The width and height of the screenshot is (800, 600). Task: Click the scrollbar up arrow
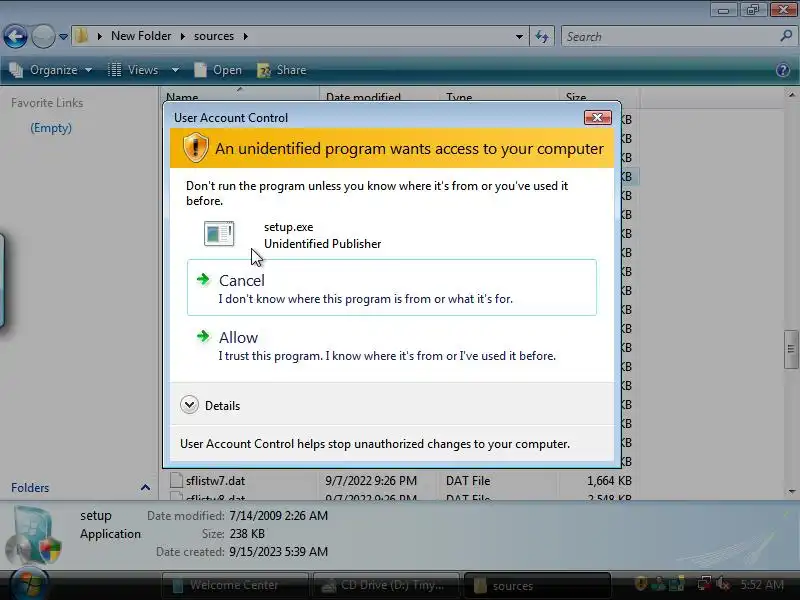tap(791, 95)
